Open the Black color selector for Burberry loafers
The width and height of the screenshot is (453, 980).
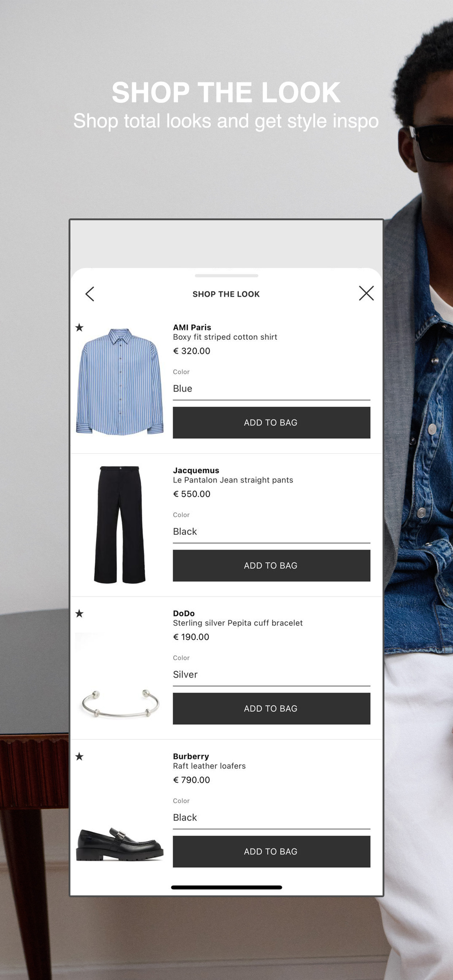point(271,818)
